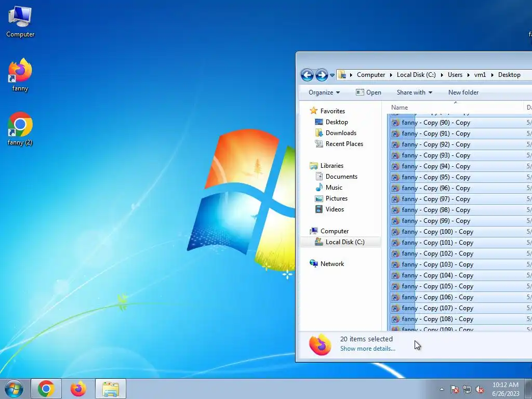Go forward with the Explorer Forward arrow
The height and width of the screenshot is (399, 532).
[x=322, y=75]
